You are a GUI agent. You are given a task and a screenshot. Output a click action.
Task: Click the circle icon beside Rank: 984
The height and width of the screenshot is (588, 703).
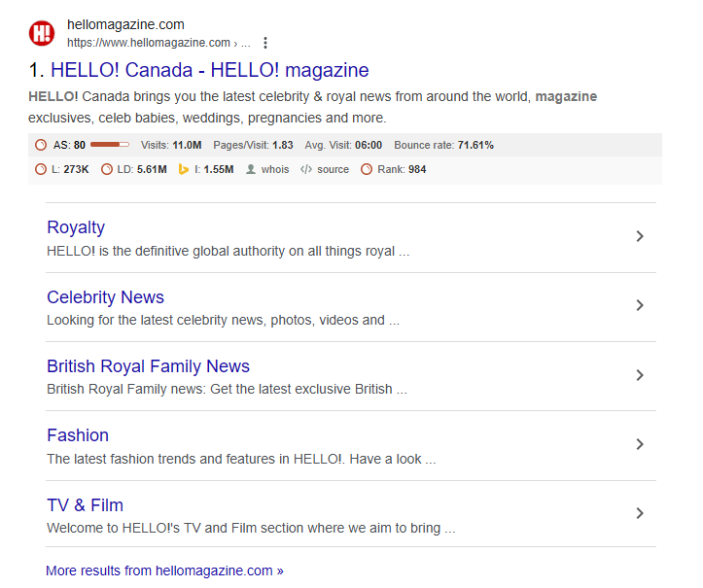click(x=367, y=169)
